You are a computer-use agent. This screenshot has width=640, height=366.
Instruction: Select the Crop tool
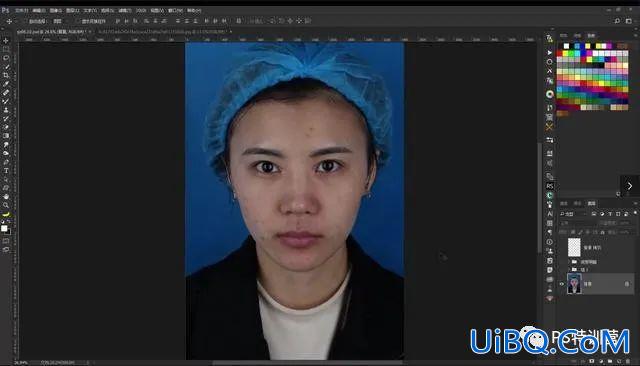6,75
